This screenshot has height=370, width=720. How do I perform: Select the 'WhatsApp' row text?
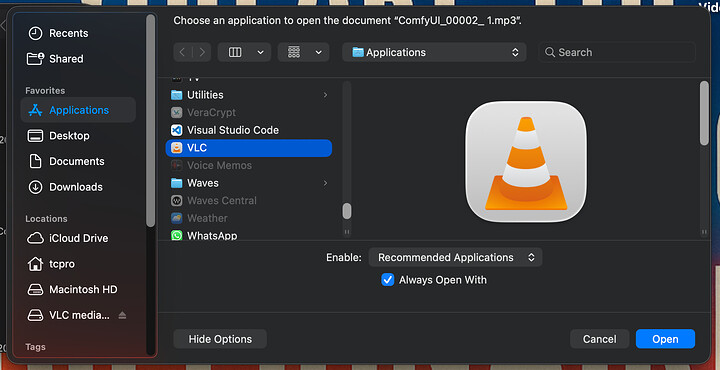pos(212,236)
